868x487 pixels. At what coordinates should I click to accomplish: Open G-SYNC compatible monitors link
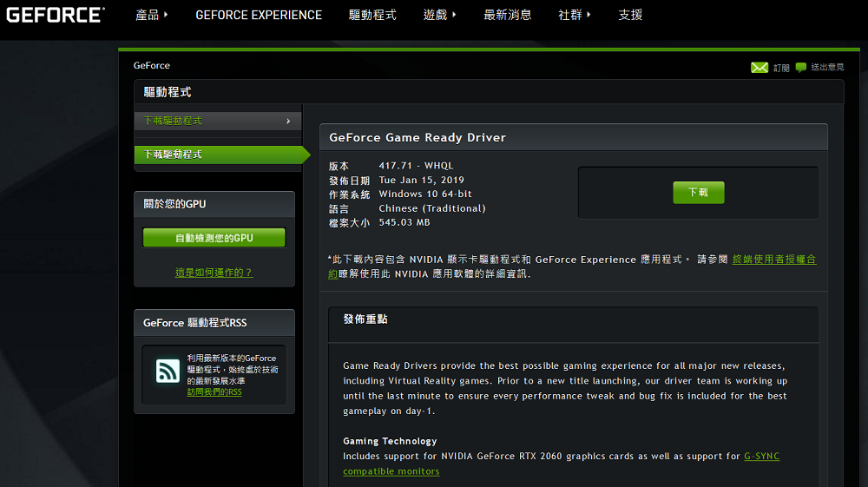(762, 456)
